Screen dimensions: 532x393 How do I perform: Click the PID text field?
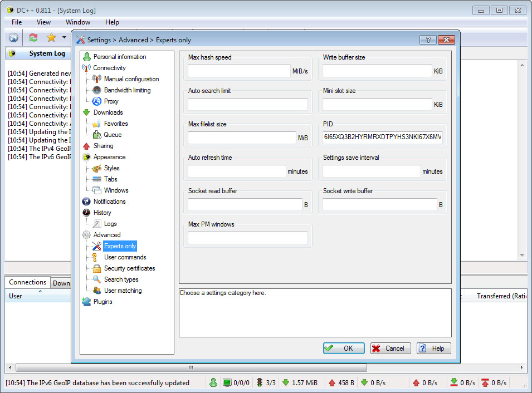[383, 137]
